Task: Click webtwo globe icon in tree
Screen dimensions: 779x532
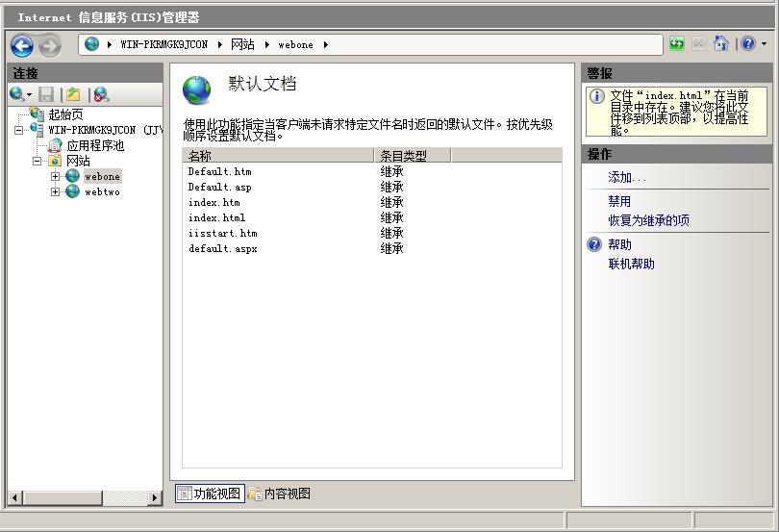Action: (72, 191)
